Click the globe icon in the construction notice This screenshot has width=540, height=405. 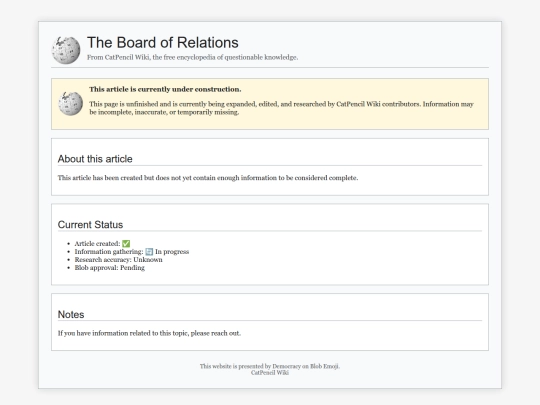(x=71, y=104)
